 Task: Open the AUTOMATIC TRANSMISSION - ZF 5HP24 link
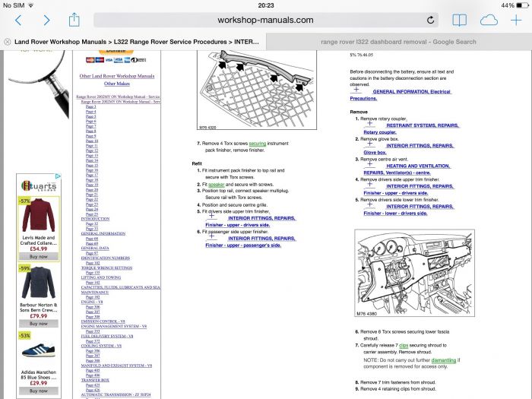tap(116, 394)
